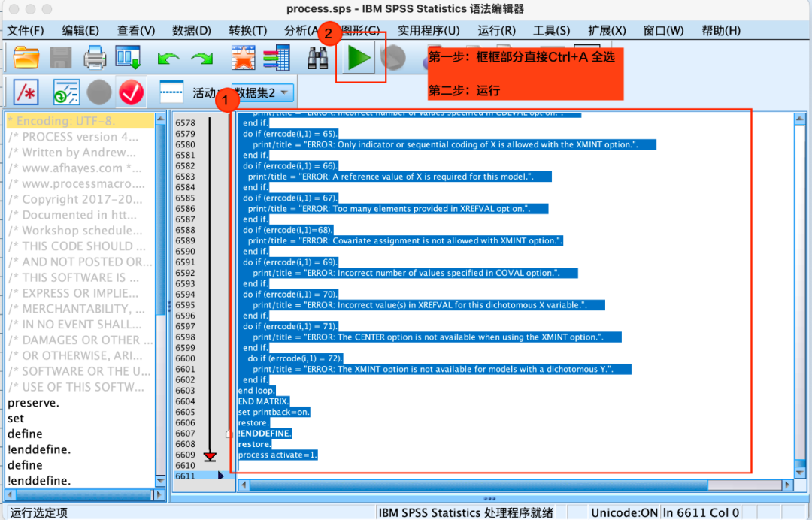Redo with the right green arrow icon
812x520 pixels.
click(x=202, y=58)
